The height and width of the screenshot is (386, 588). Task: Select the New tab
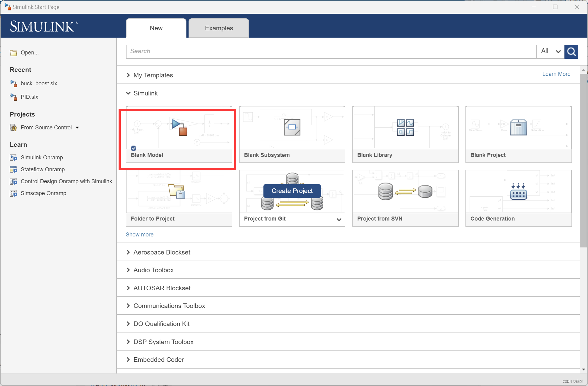pos(156,28)
